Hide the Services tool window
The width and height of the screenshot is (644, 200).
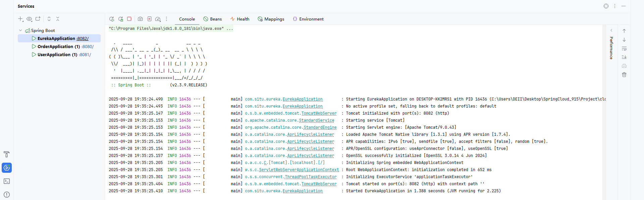[624, 6]
